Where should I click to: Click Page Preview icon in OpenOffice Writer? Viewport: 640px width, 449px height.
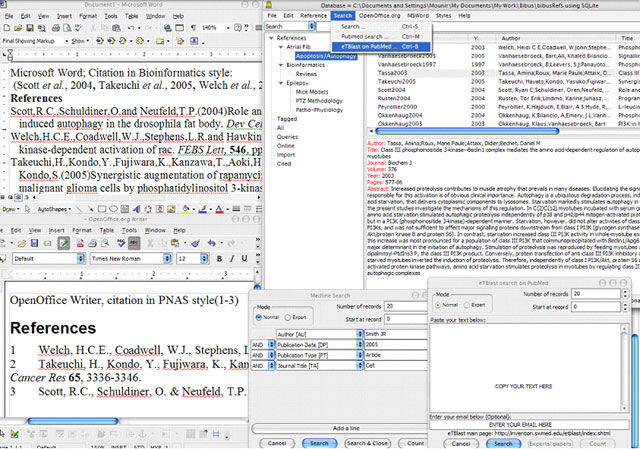pos(105,243)
